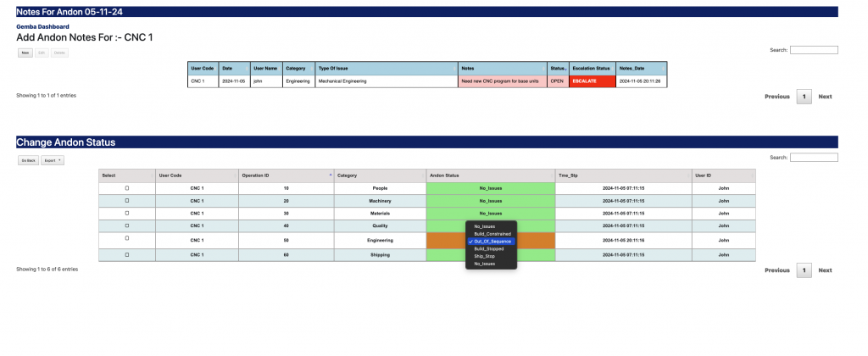Sort the Andon Status column header

490,175
